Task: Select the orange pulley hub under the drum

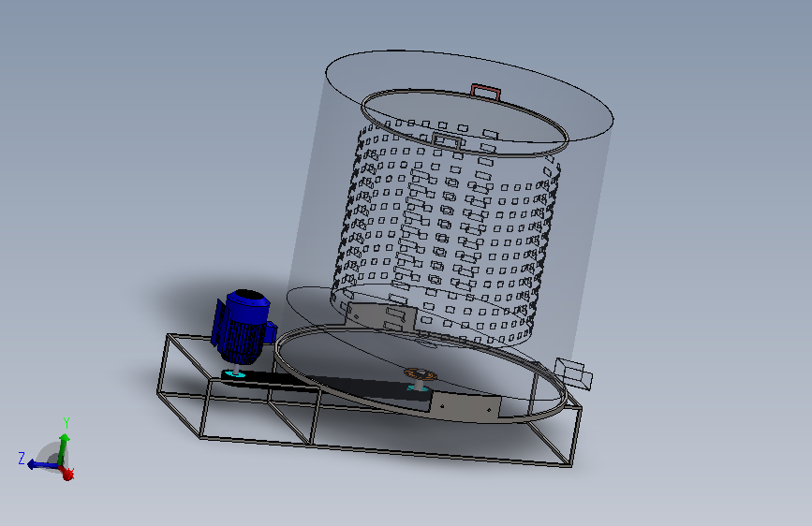Action: (x=420, y=373)
